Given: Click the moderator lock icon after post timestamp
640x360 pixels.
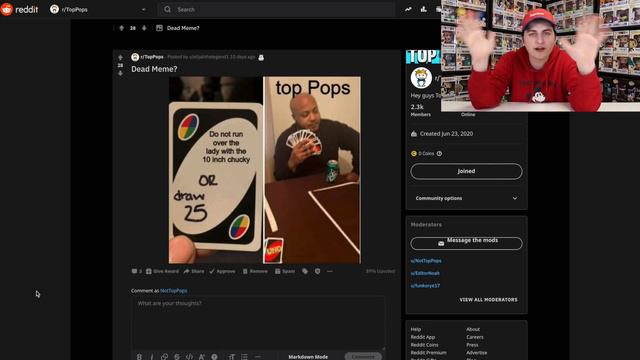Looking at the screenshot, I should [261, 57].
